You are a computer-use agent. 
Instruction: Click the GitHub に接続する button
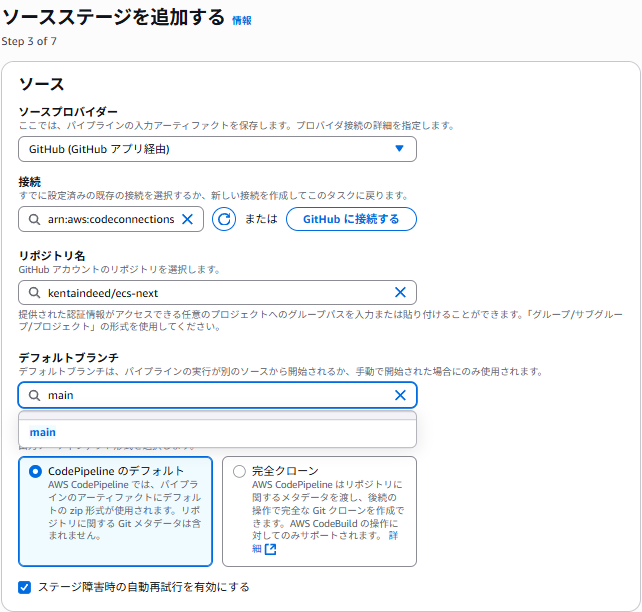click(351, 219)
